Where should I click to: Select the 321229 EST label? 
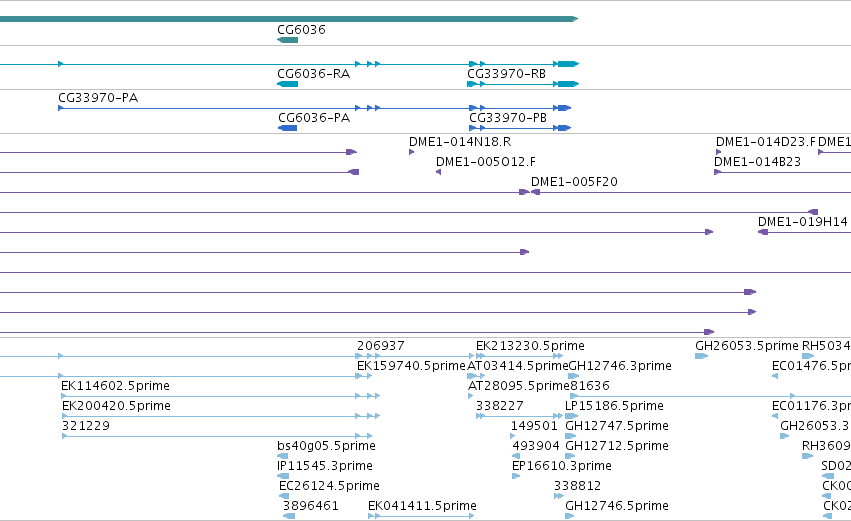86,427
